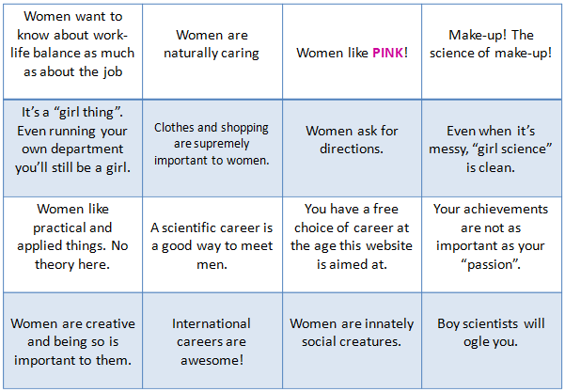
Task: Select 'Women ask for directions' cell
Action: 352,149
